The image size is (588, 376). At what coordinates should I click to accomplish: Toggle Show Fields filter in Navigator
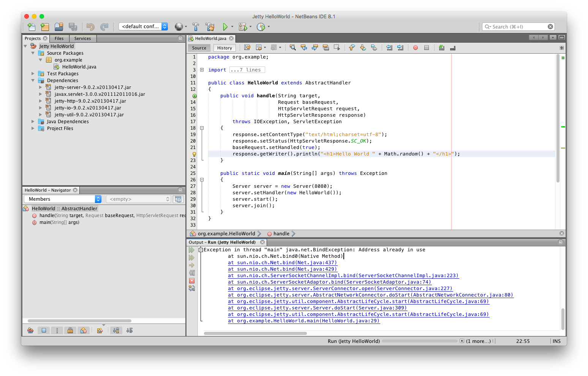click(x=44, y=330)
